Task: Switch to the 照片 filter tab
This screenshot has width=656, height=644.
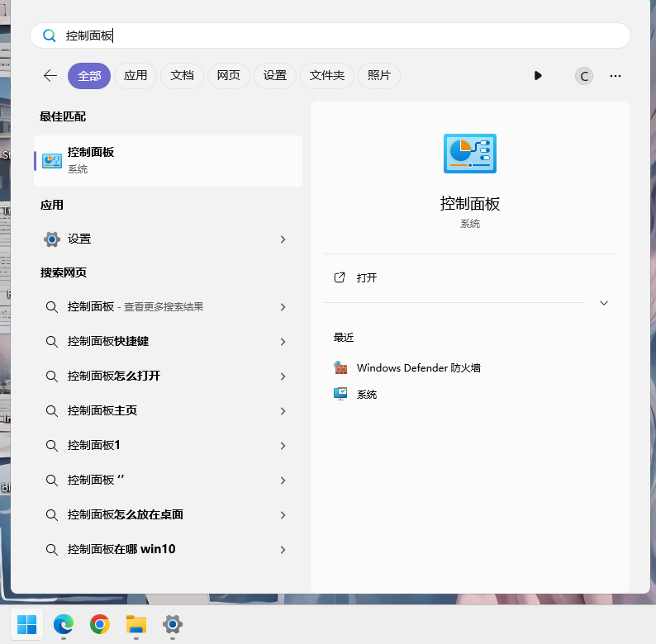Action: tap(379, 76)
